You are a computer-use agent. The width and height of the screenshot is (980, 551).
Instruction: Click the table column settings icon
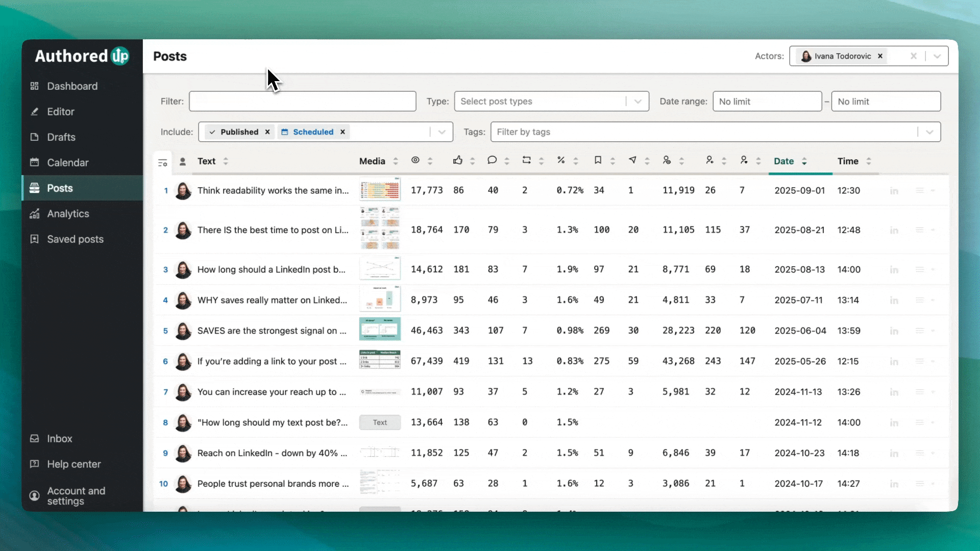[163, 163]
